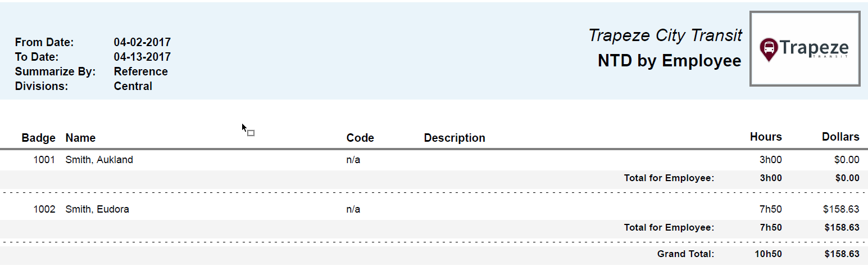The image size is (868, 270).
Task: Select badge number 1002
Action: pyautogui.click(x=44, y=209)
